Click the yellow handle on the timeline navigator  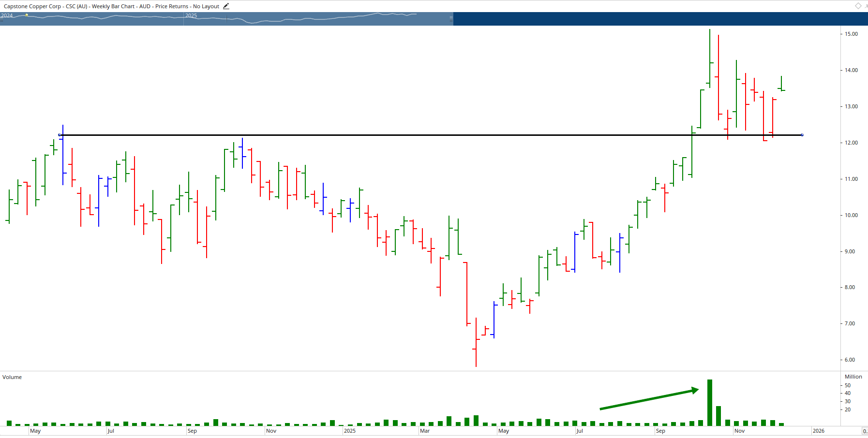pos(27,15)
